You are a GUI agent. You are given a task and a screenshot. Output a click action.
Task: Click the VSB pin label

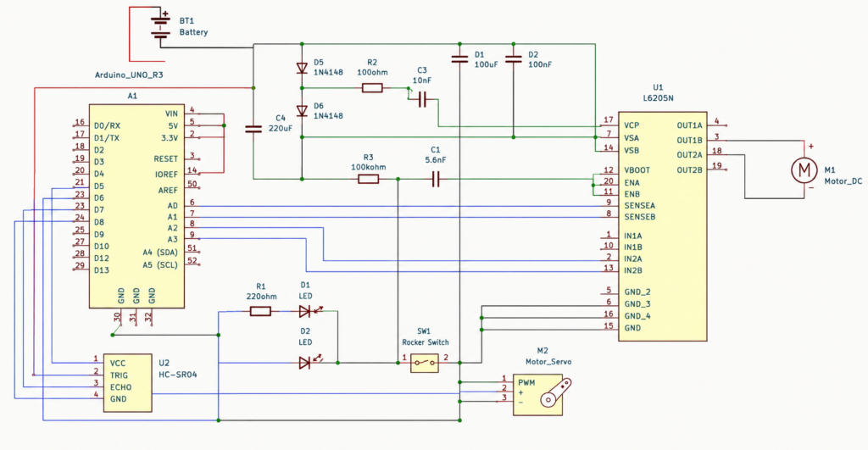[x=632, y=150]
